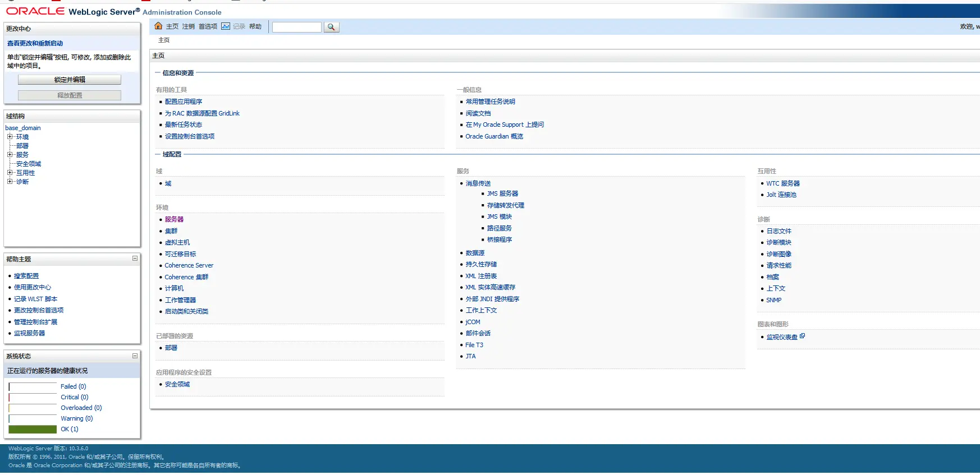Open external link icon beside 监视仪表盘
This screenshot has height=475, width=980.
point(803,336)
